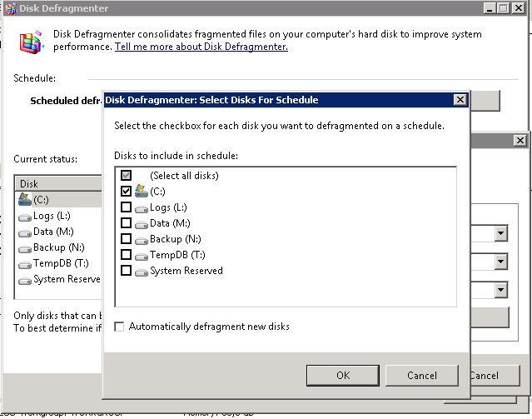Open the top dropdown in the schedule window behind

click(501, 233)
